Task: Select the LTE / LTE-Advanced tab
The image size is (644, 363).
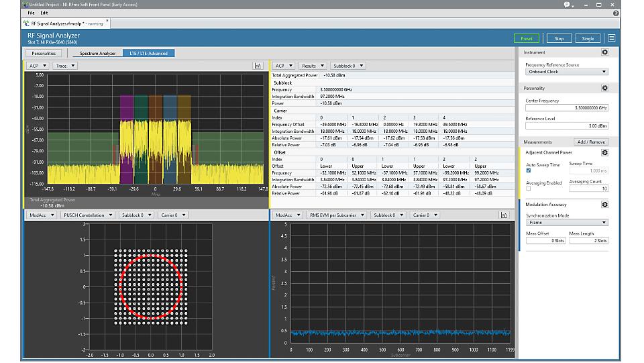Action: coord(149,53)
